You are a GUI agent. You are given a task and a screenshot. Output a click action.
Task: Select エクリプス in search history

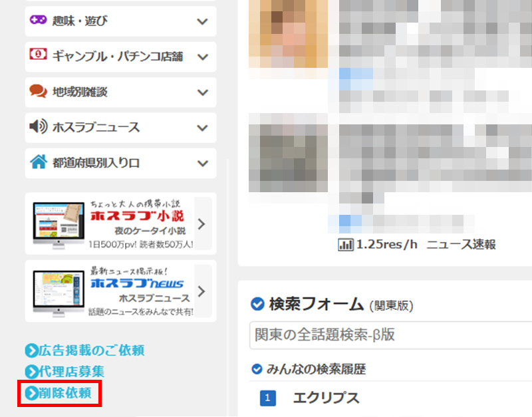(x=326, y=398)
